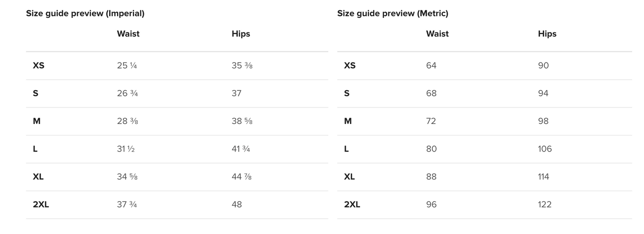Screen dimensions: 644x234
Task: Click the "Size guide preview (Imperial)" heading
Action: point(85,13)
